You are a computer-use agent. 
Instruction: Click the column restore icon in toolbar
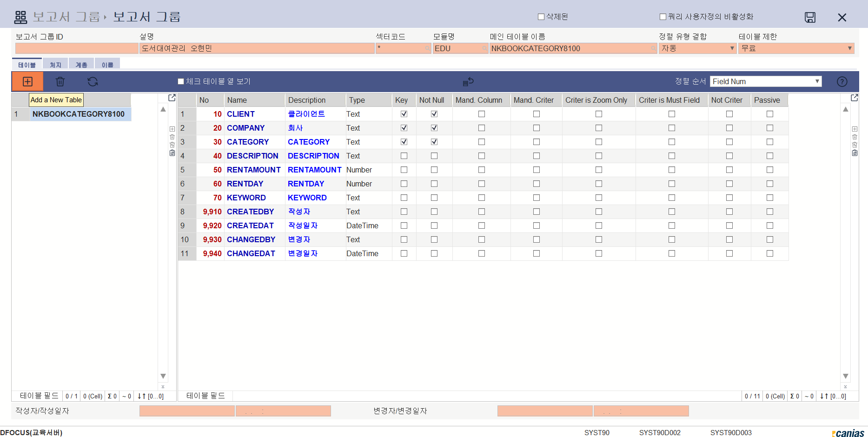pyautogui.click(x=468, y=81)
